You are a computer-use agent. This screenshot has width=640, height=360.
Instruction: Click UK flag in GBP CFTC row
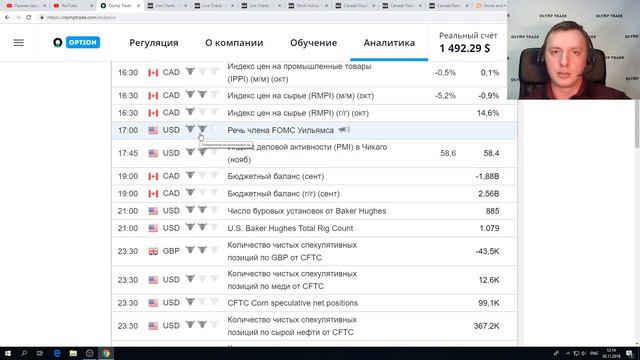(x=153, y=251)
